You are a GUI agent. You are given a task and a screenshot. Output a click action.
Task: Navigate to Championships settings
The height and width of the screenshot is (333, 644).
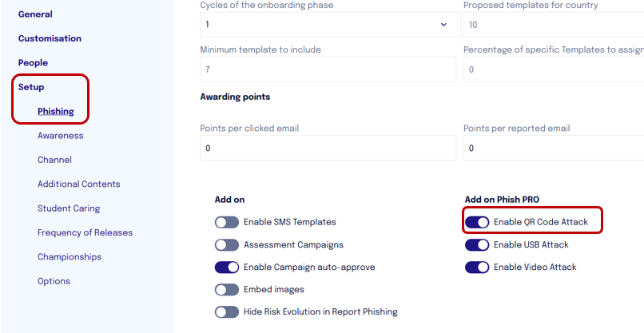70,256
